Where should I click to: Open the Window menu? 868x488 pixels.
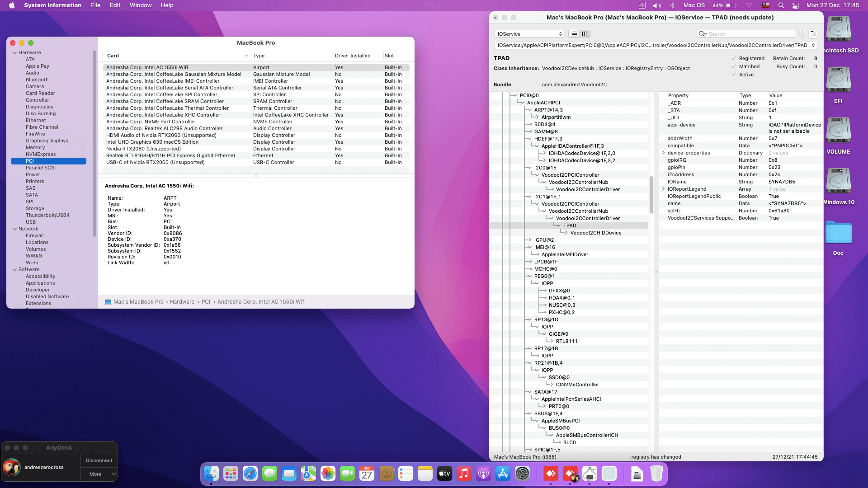click(141, 5)
